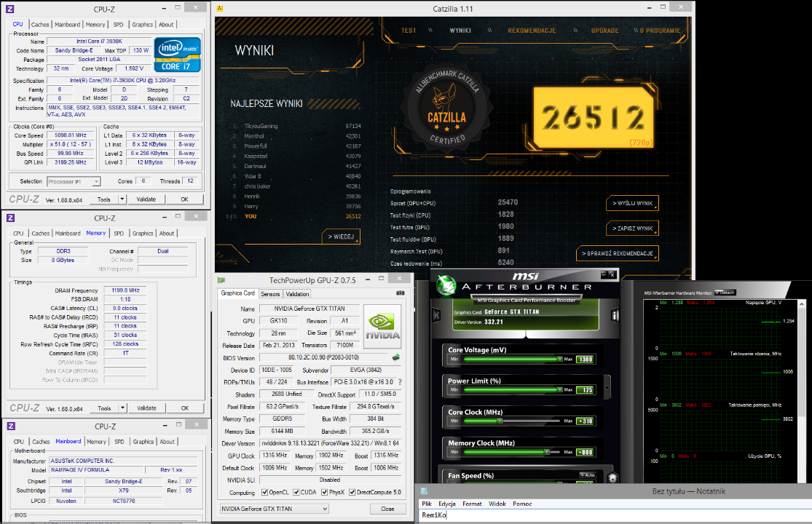Click the NVIDIA logo in GPU-Z
Image resolution: width=812 pixels, height=524 pixels.
[383, 326]
